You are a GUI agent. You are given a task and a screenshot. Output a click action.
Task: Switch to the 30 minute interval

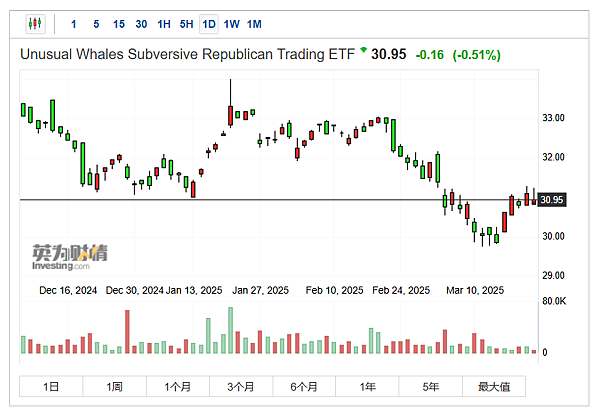pos(141,24)
